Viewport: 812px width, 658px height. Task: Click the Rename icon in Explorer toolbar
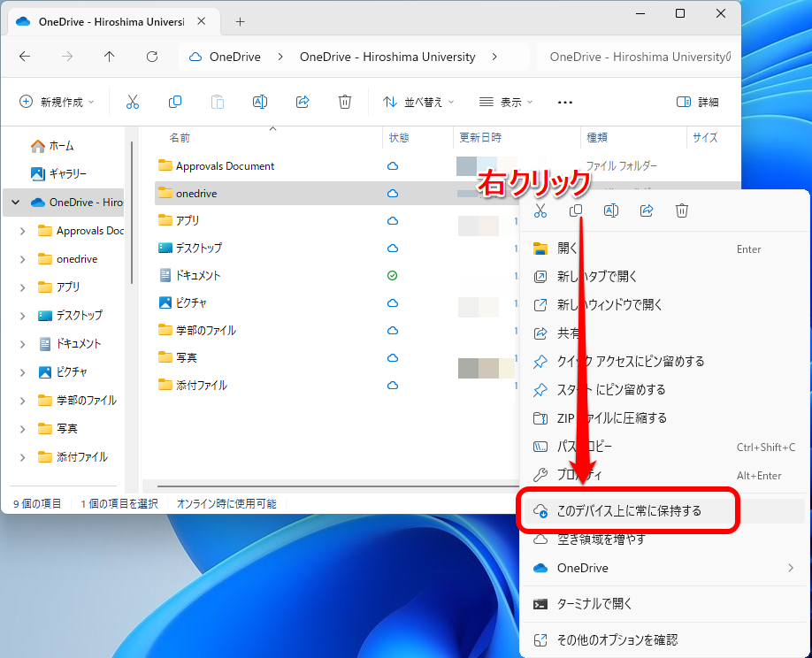(x=260, y=102)
